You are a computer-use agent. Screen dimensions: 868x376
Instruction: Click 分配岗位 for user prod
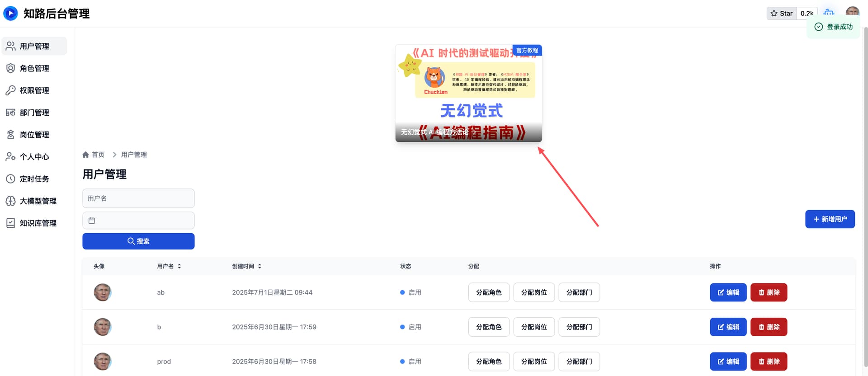(x=534, y=362)
